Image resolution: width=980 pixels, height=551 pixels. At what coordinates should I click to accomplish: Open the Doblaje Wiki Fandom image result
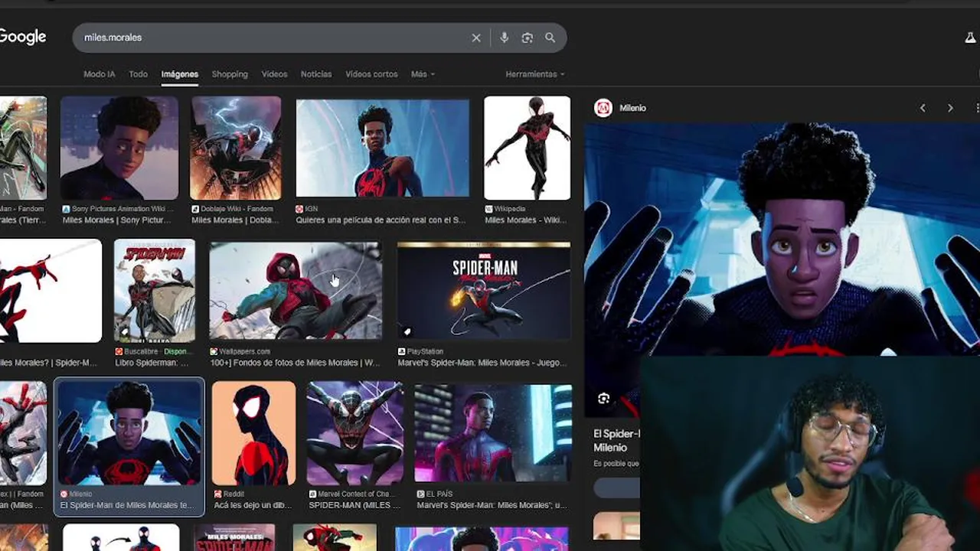(236, 148)
